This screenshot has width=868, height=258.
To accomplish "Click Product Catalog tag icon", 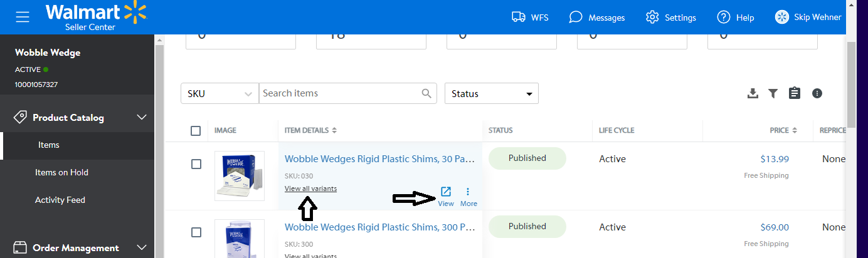I will [19, 117].
